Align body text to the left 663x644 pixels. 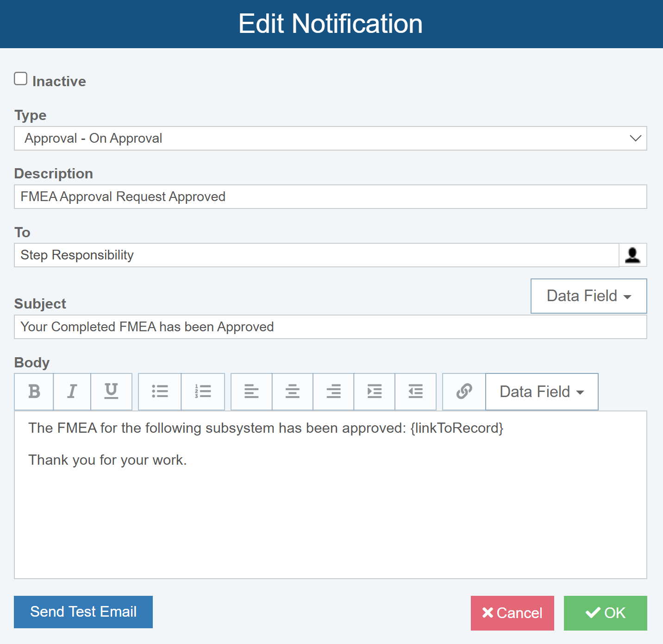tap(251, 391)
